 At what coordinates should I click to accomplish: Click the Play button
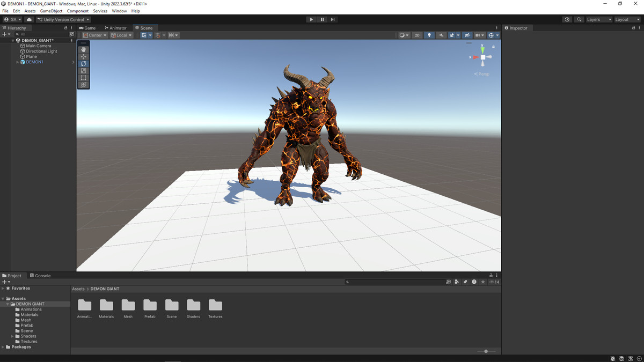coord(311,19)
